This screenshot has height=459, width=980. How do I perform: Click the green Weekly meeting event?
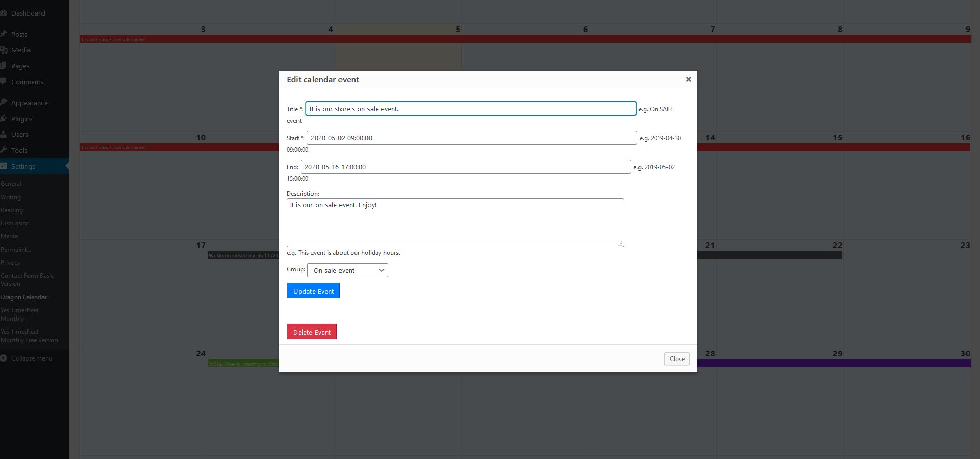click(244, 364)
